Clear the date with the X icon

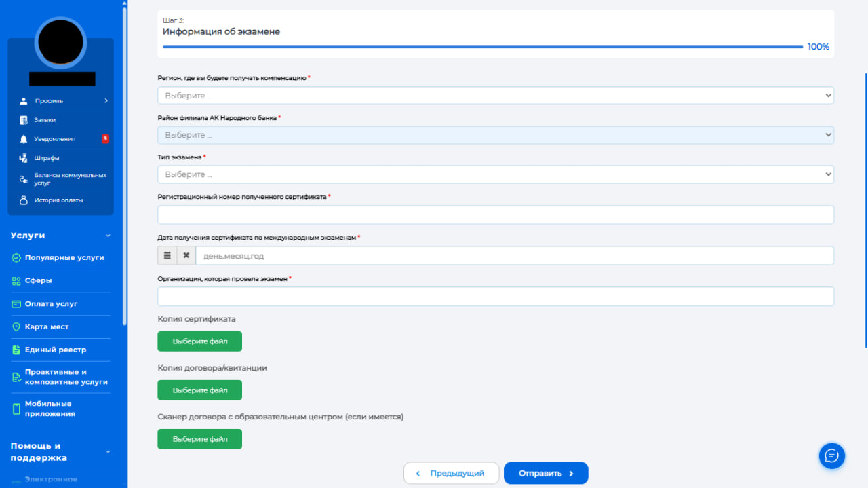[186, 255]
